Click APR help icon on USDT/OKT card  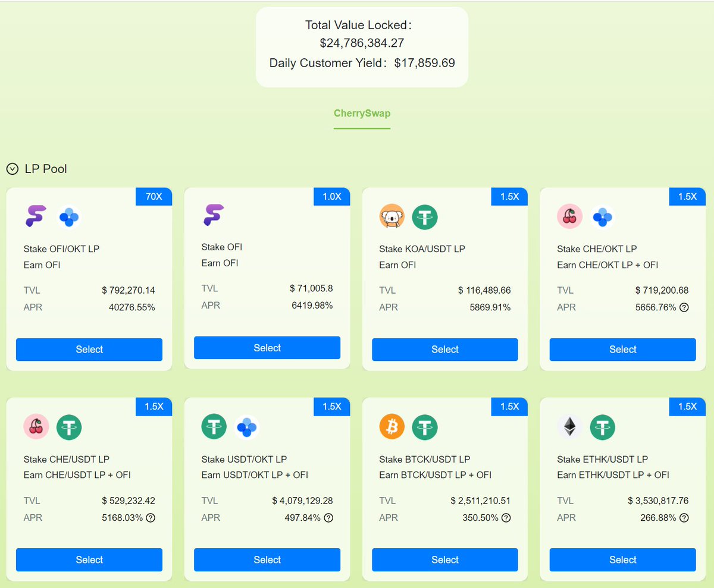pyautogui.click(x=328, y=518)
